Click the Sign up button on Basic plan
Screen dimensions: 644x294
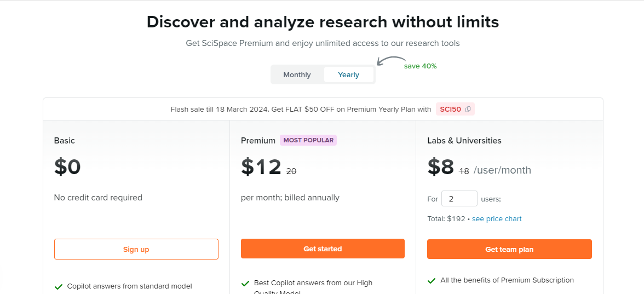pyautogui.click(x=136, y=249)
